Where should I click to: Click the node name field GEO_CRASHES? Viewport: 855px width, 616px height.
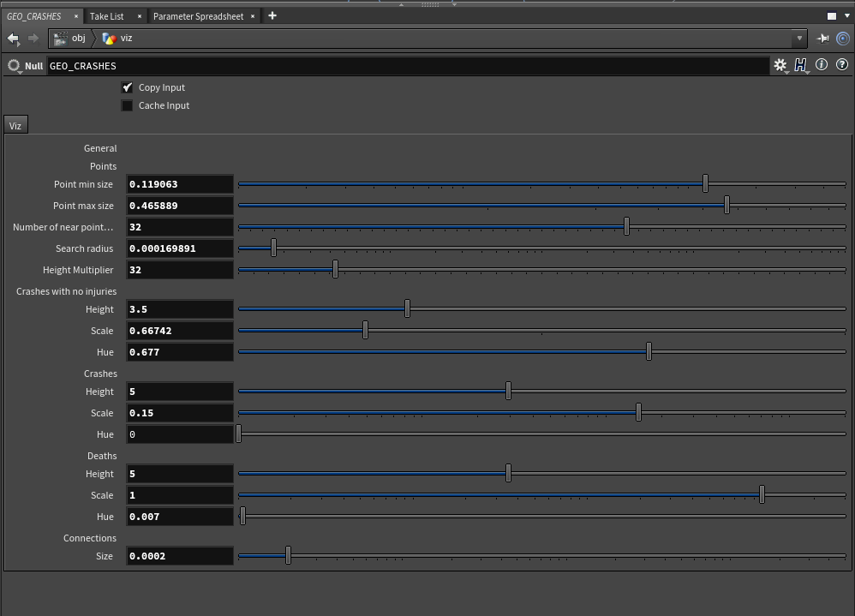point(408,66)
